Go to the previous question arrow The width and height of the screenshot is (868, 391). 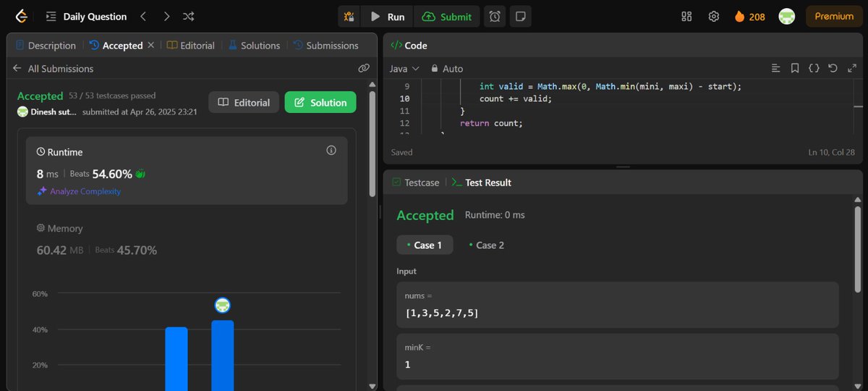tap(142, 17)
